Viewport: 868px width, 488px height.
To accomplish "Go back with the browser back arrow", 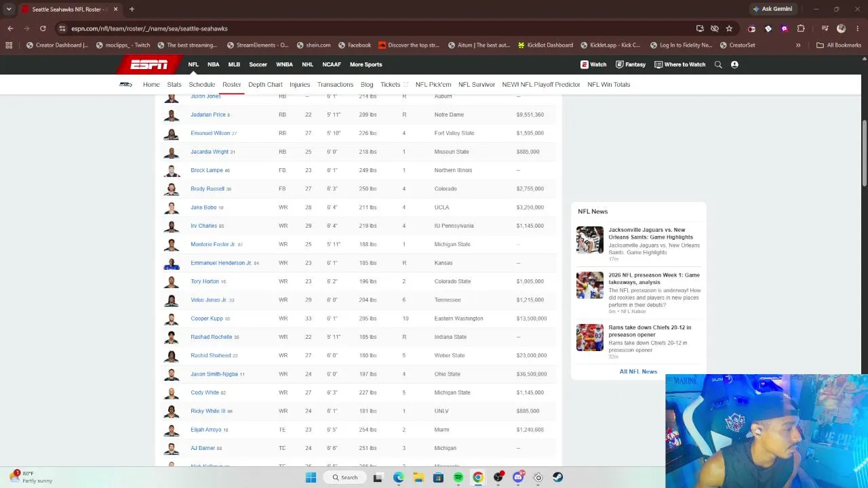I will tap(10, 28).
